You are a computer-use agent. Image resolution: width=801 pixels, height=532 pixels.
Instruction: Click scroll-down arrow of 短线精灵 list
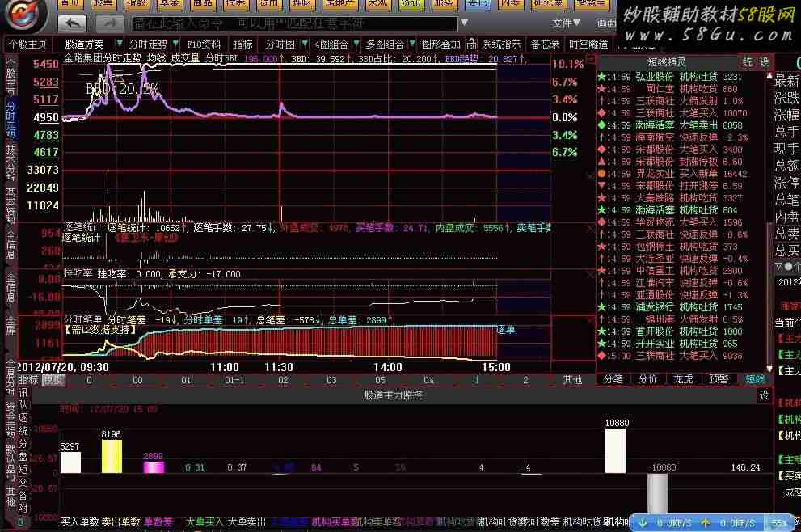(769, 369)
